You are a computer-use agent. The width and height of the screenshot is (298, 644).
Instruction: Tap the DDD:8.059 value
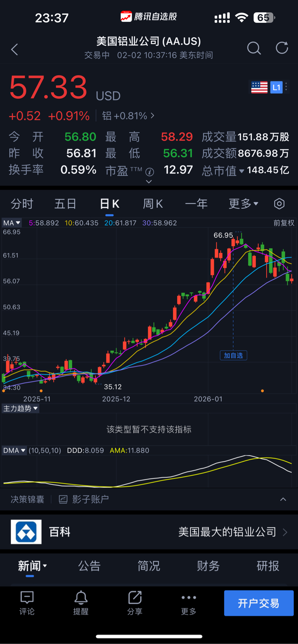pyautogui.click(x=85, y=450)
